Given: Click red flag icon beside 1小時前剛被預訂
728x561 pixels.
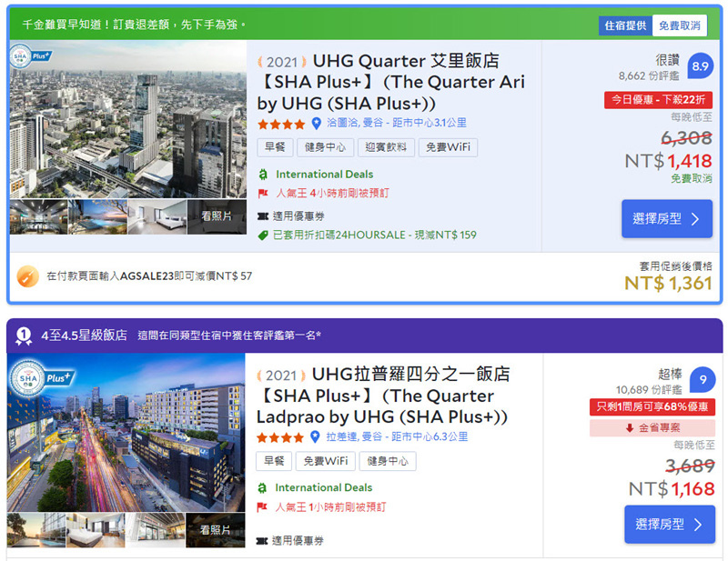Looking at the screenshot, I should [x=262, y=507].
